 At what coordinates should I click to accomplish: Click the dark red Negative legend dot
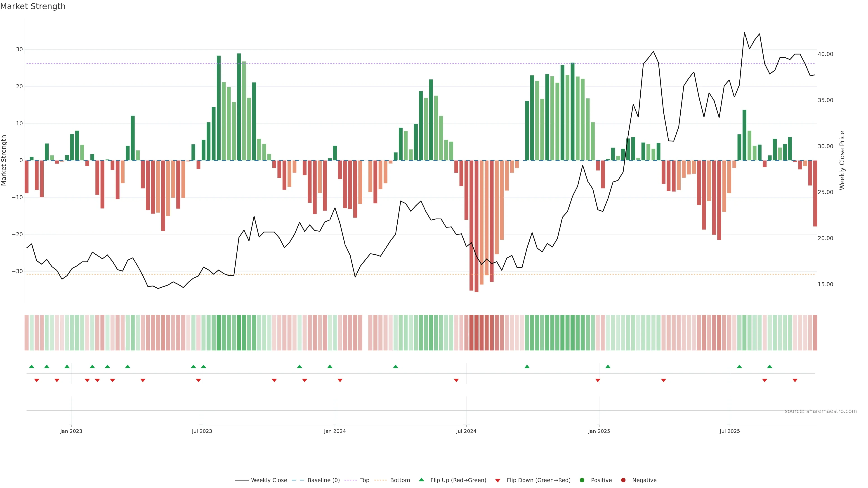[x=623, y=480]
